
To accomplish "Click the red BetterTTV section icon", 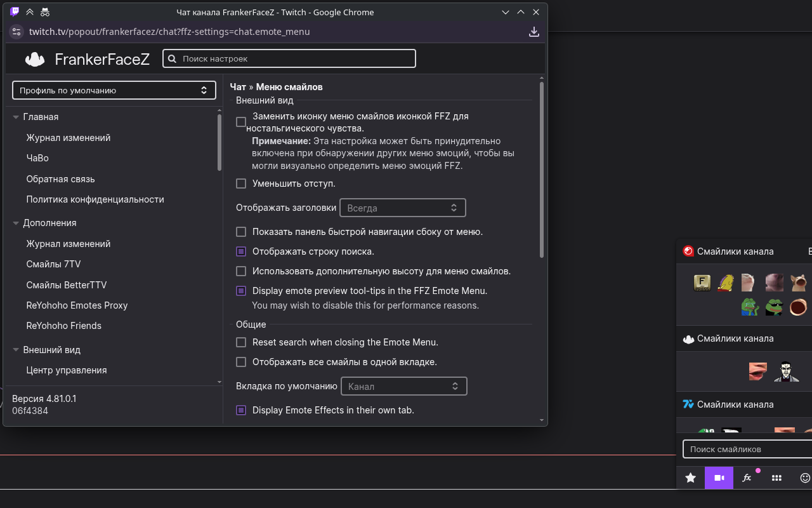I will pos(688,251).
